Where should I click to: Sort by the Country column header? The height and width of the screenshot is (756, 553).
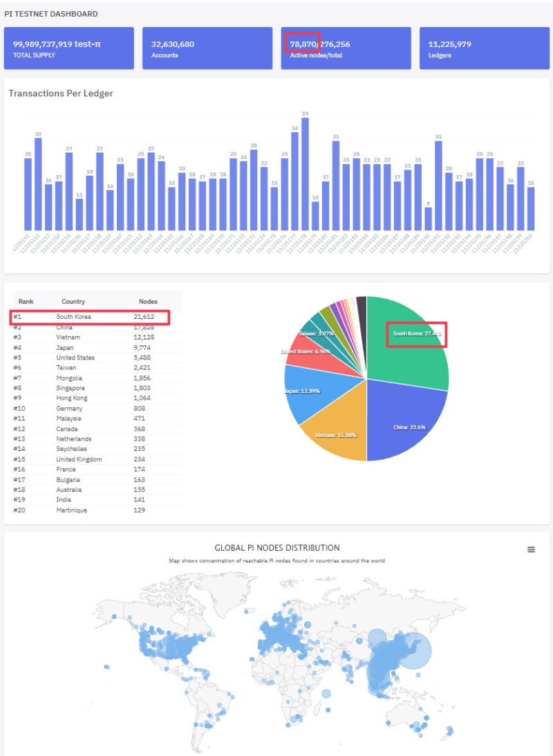[x=73, y=302]
